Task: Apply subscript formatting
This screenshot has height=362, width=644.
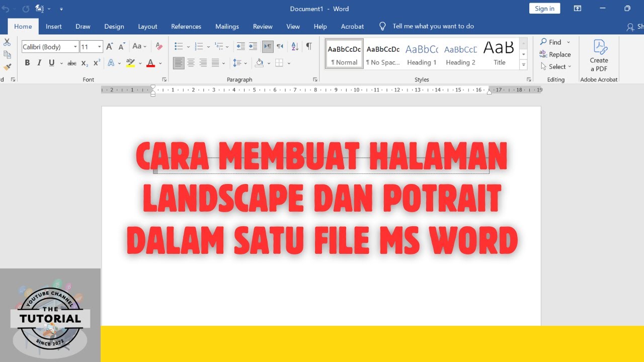Action: pos(85,63)
